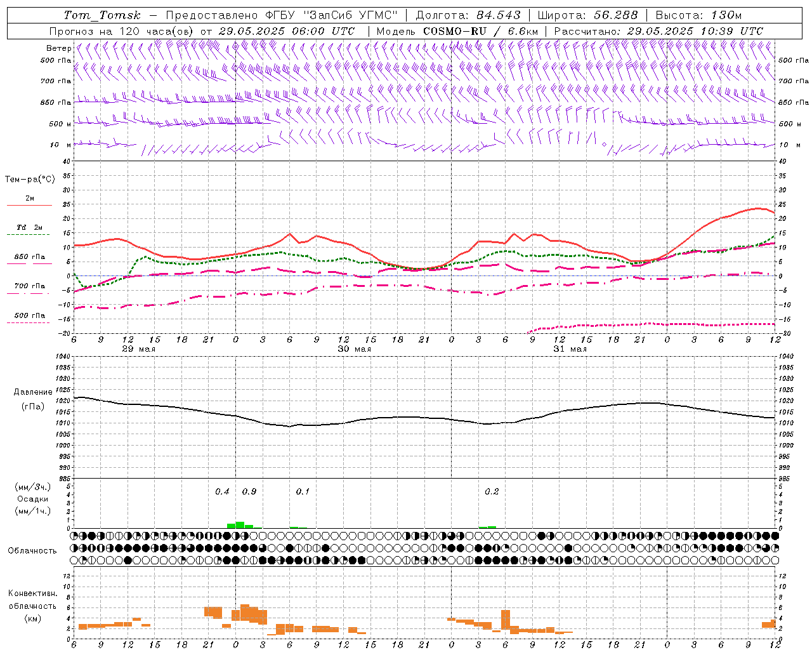Click the Tom_Tomsk station title
Image resolution: width=812 pixels, height=650 pixels.
pos(102,15)
